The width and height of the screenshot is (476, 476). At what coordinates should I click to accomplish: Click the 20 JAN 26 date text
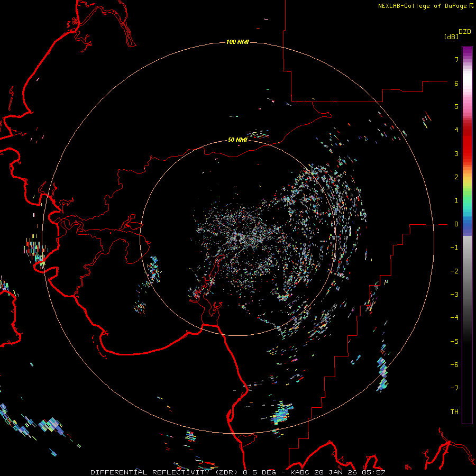coord(336,472)
